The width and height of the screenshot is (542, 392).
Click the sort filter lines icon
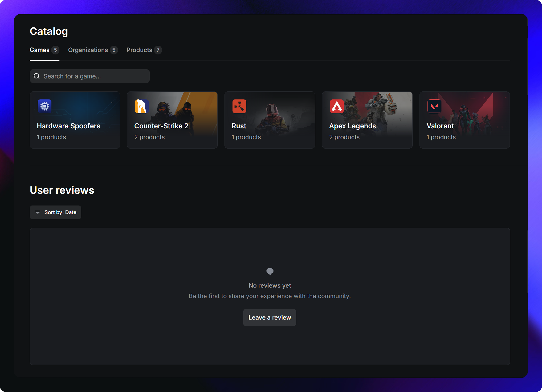(x=38, y=212)
